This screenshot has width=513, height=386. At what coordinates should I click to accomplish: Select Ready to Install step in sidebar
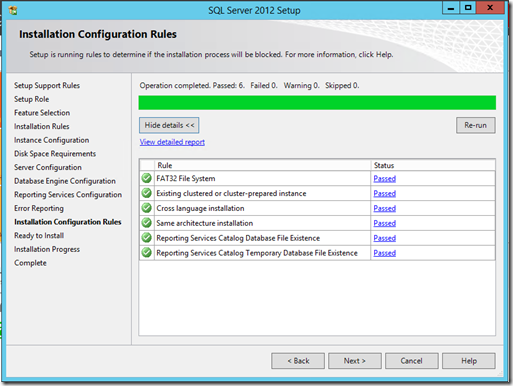(39, 235)
